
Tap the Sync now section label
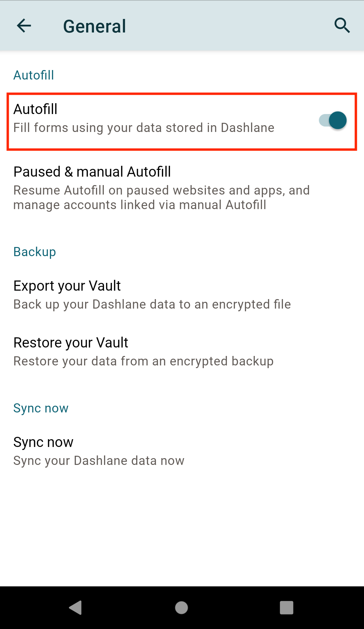pyautogui.click(x=41, y=408)
